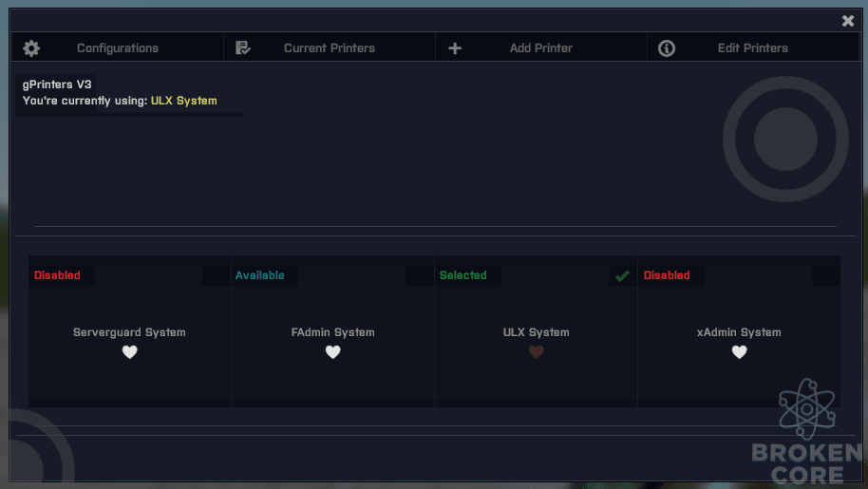Screen dimensions: 868x489
Task: Click the Disabled label on xAdmin card
Action: point(667,275)
